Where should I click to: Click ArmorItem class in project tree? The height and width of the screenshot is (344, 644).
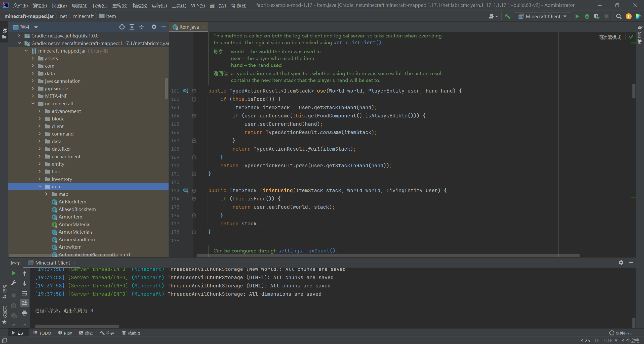click(x=69, y=217)
